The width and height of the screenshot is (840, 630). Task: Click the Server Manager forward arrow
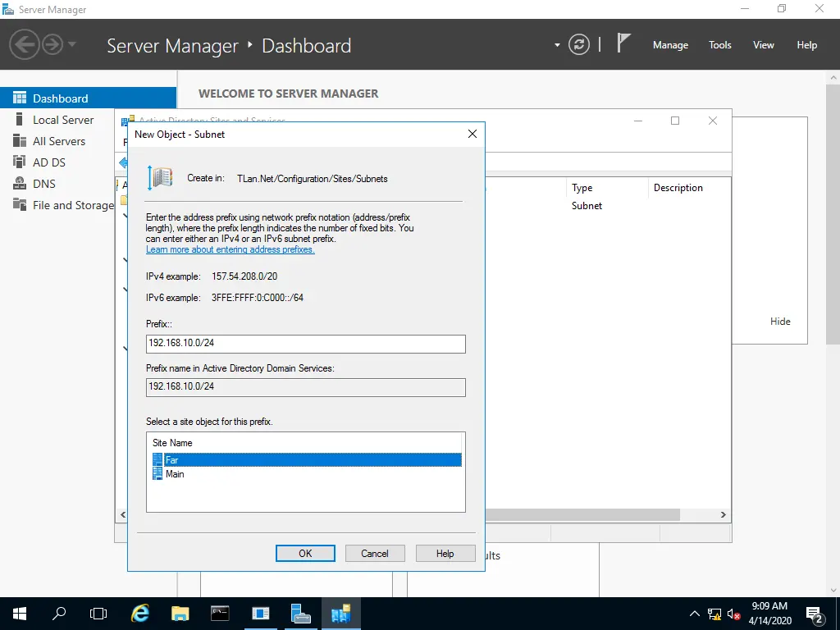[x=52, y=44]
